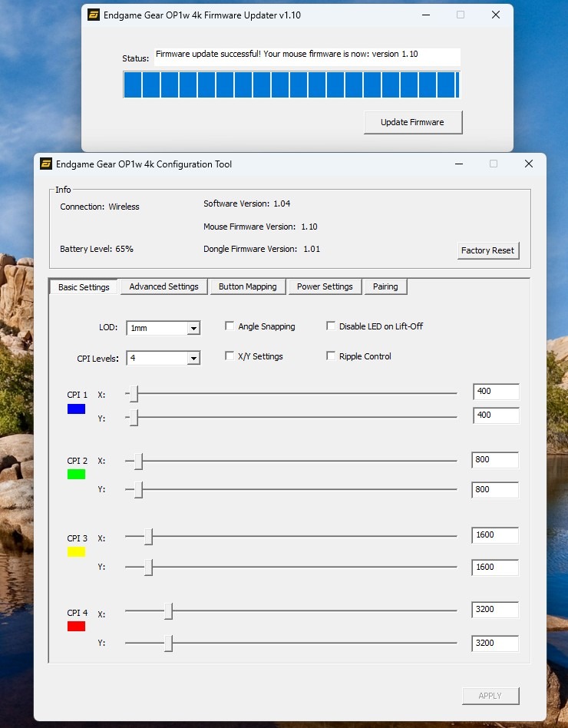Click the blue CPI 1 color swatch

tap(76, 409)
